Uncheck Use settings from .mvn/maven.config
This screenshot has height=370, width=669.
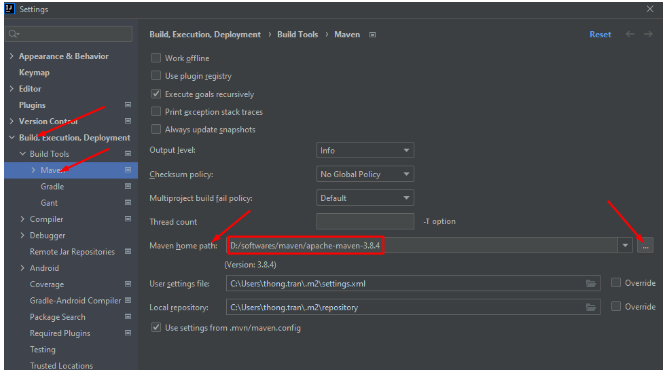156,327
